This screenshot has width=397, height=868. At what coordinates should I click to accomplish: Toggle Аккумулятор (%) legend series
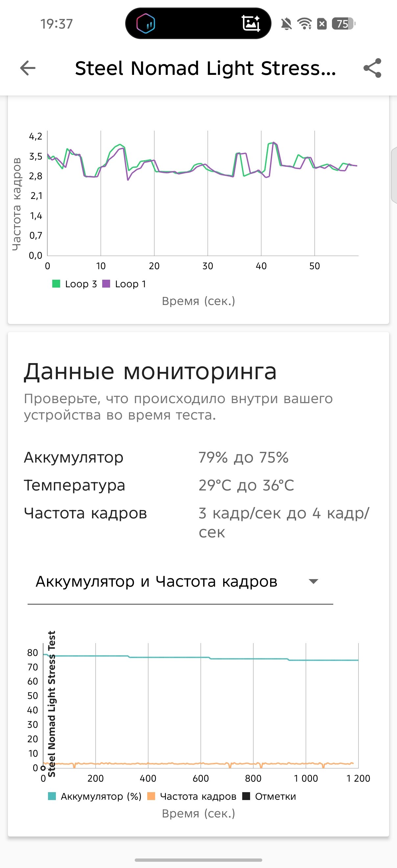[x=95, y=796]
